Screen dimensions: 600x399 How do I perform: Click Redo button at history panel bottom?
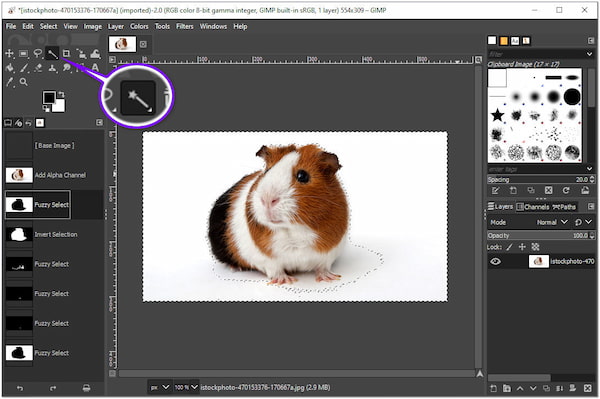click(53, 388)
